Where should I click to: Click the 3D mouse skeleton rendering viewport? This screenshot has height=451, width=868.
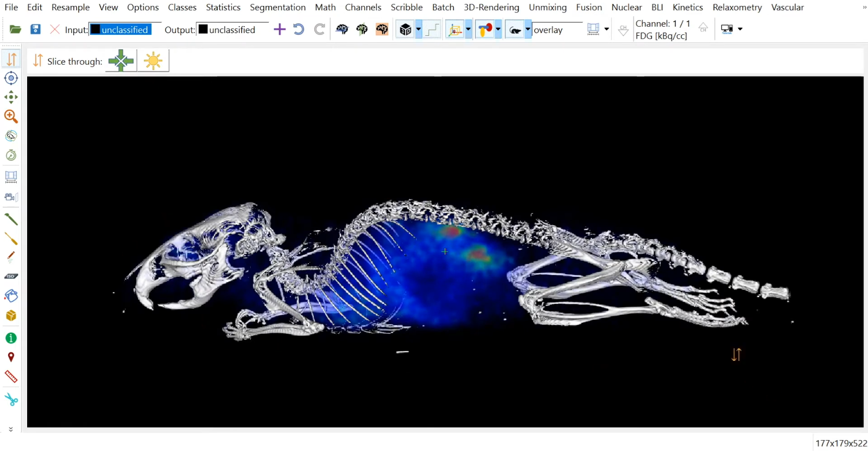pyautogui.click(x=445, y=252)
